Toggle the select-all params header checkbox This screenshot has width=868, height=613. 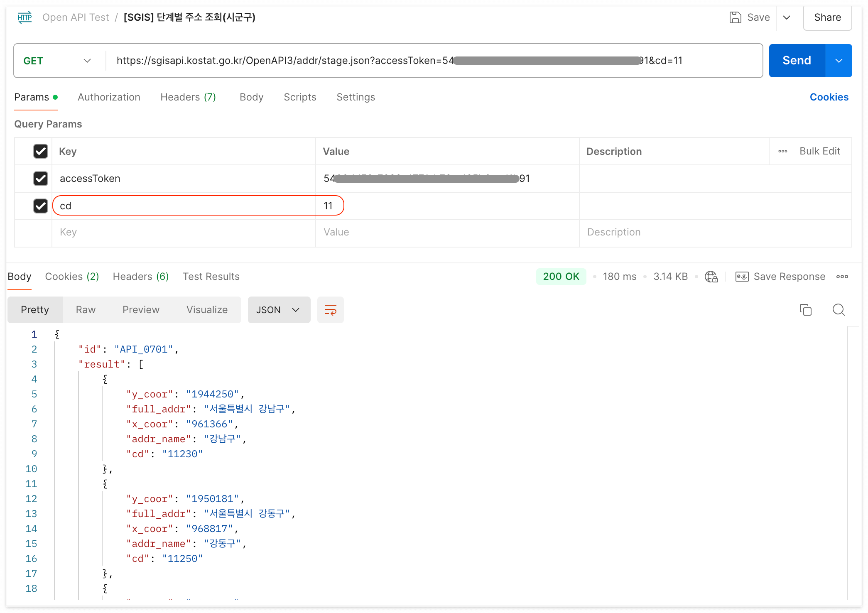pyautogui.click(x=41, y=151)
